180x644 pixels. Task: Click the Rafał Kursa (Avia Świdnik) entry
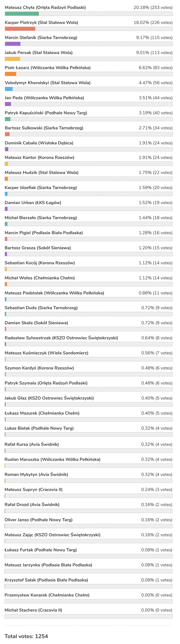32,444
